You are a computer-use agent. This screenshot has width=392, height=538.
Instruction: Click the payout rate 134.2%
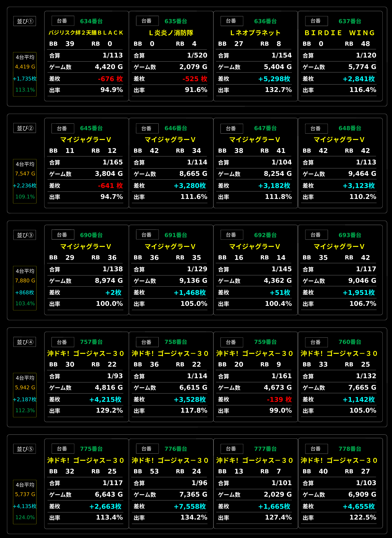click(194, 517)
